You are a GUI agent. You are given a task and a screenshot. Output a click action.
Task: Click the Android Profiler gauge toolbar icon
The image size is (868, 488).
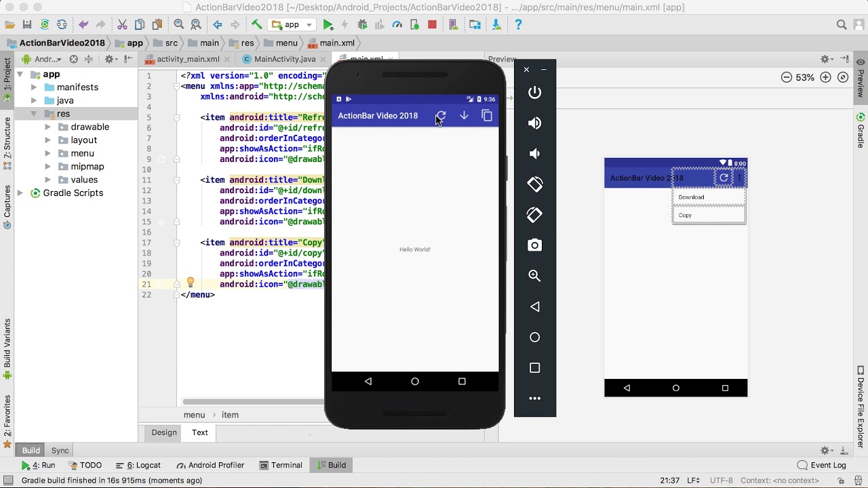(x=397, y=25)
